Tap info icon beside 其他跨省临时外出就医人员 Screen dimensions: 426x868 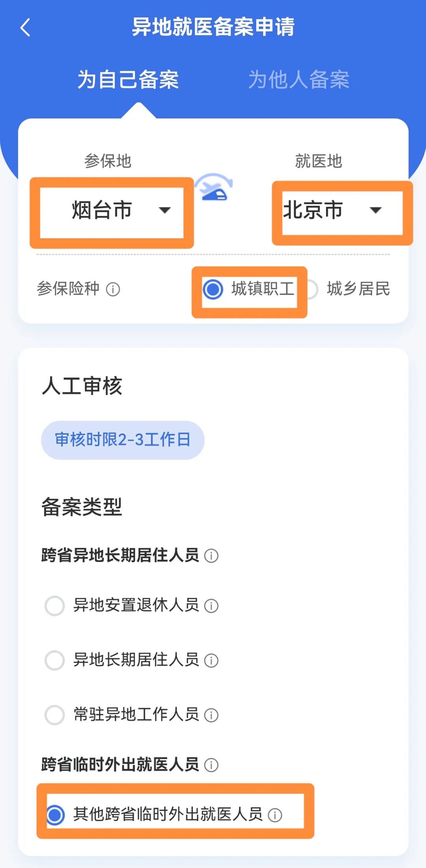275,815
